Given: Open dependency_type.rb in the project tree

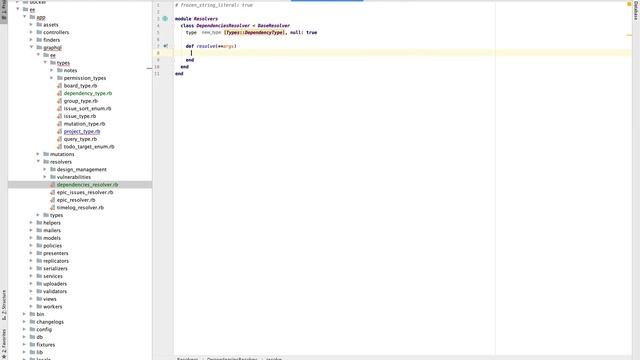Looking at the screenshot, I should click(88, 93).
